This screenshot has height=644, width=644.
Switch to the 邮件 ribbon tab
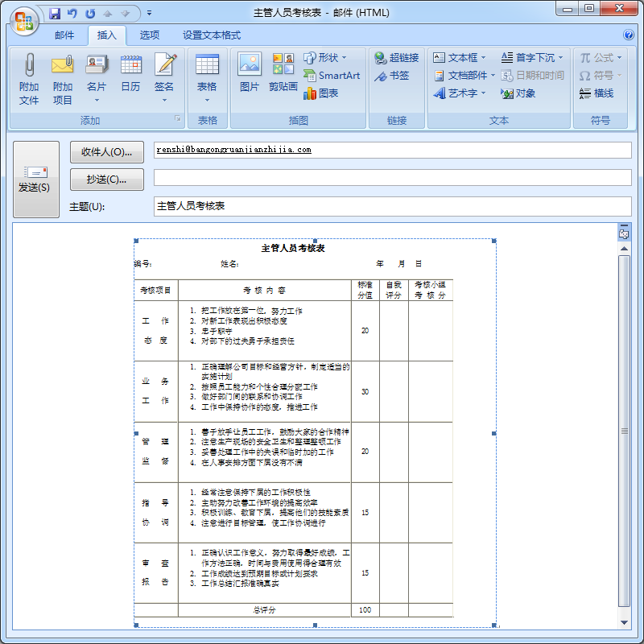[x=64, y=35]
